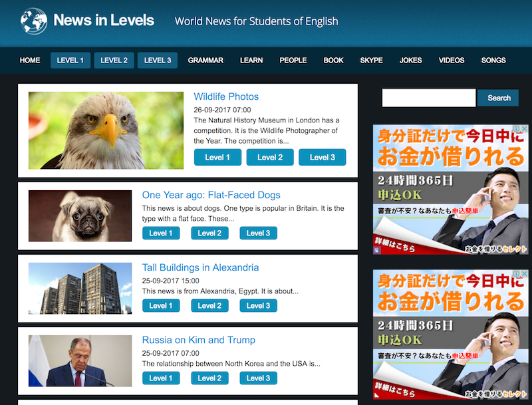Image resolution: width=532 pixels, height=405 pixels.
Task: Select Level 2 for Russia on Kim and Trump
Action: tap(209, 378)
